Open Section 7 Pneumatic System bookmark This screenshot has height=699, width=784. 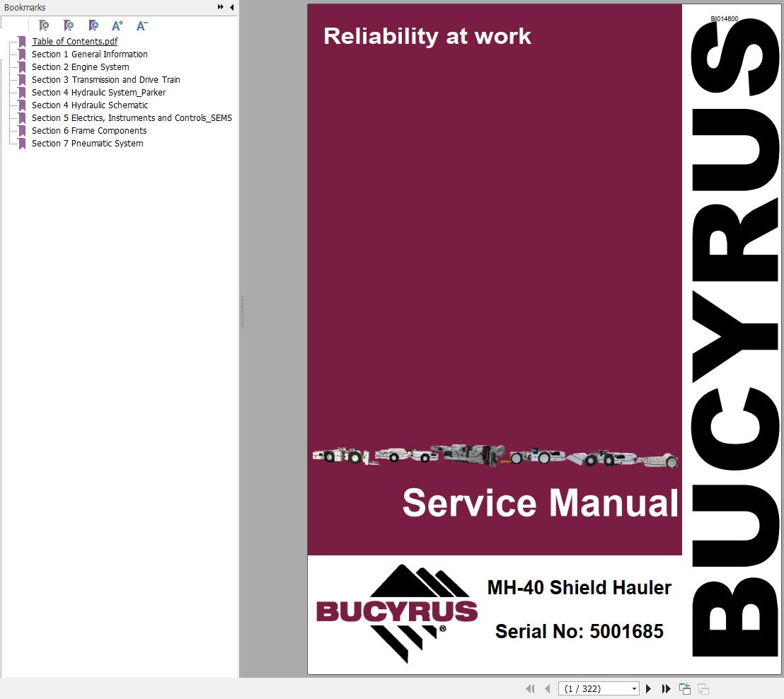(88, 144)
